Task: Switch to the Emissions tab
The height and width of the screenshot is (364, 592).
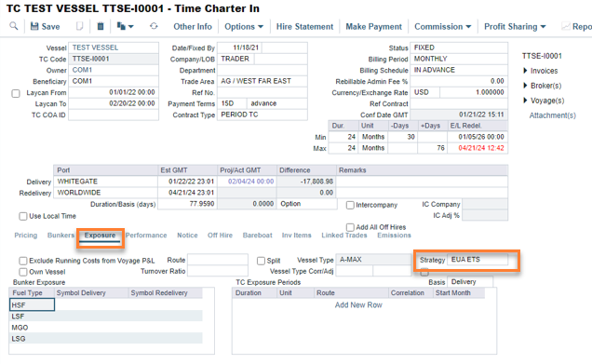Action: click(x=394, y=236)
